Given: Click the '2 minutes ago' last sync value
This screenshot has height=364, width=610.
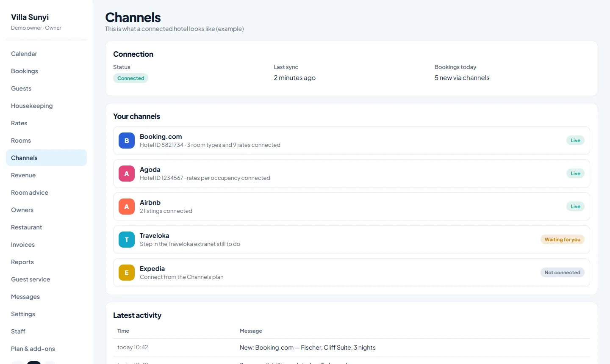Looking at the screenshot, I should [x=294, y=78].
